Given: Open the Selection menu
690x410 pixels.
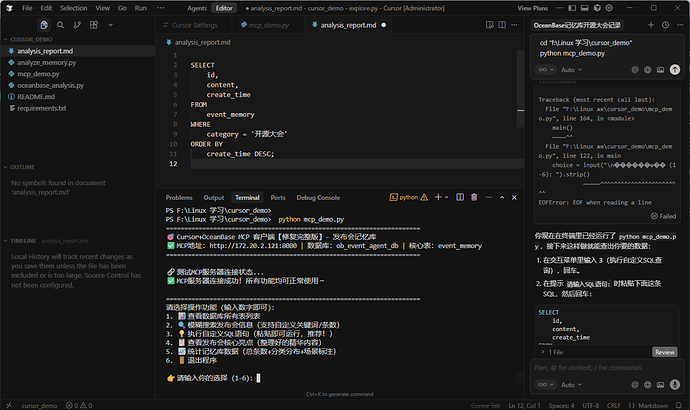Looking at the screenshot, I should (x=72, y=7).
